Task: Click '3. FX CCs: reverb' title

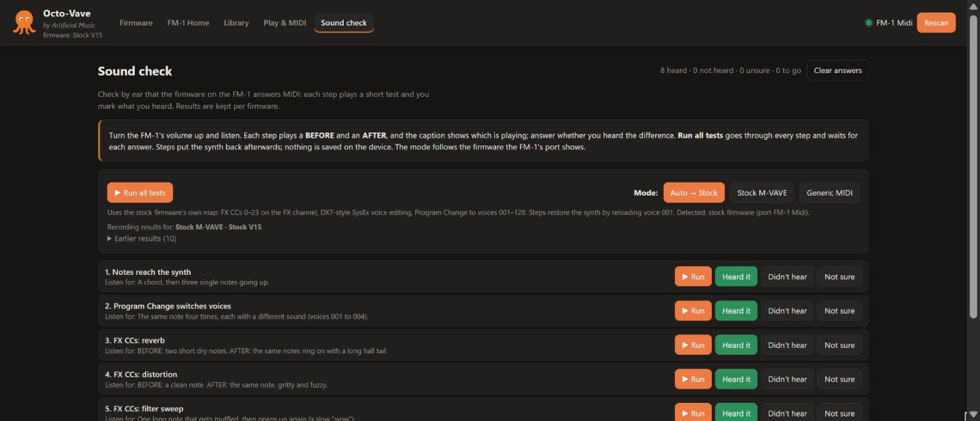Action: point(135,340)
